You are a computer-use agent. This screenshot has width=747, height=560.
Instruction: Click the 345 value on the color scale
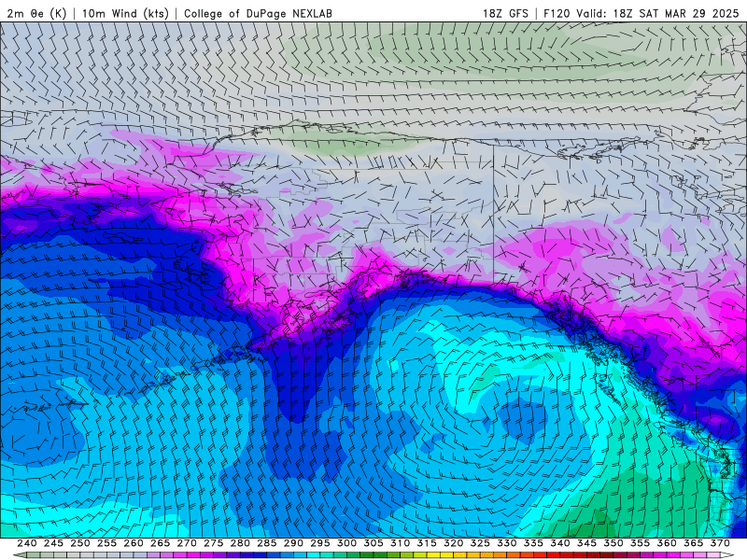coord(587,543)
